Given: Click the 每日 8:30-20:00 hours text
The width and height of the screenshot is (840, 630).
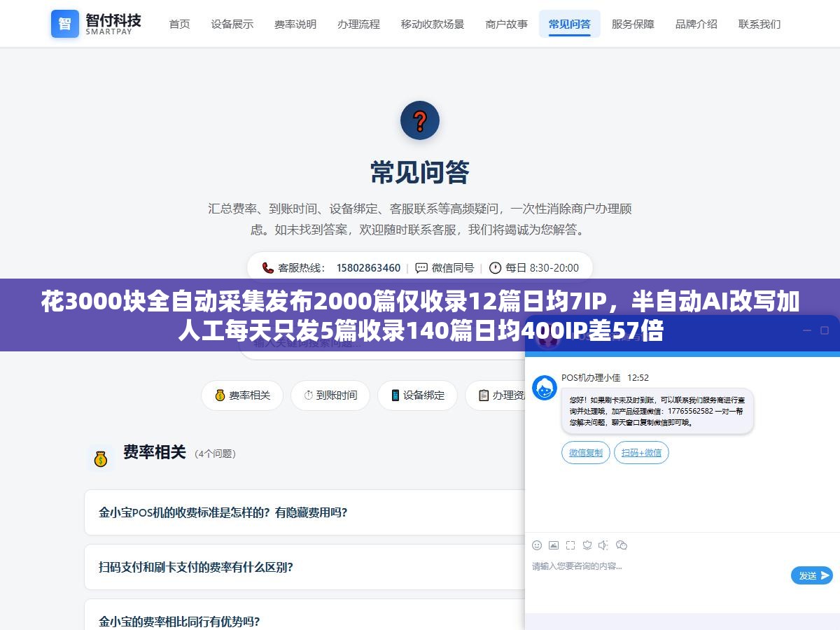Looking at the screenshot, I should pyautogui.click(x=542, y=267).
